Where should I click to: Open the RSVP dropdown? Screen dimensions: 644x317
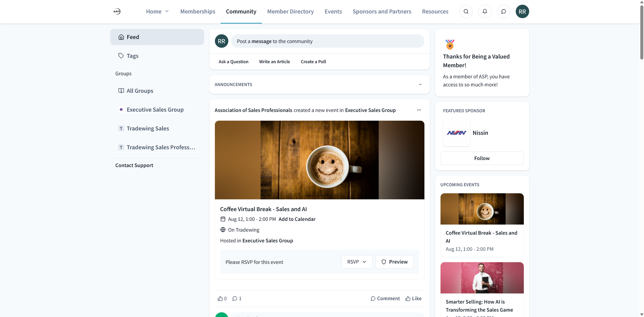pyautogui.click(x=356, y=262)
